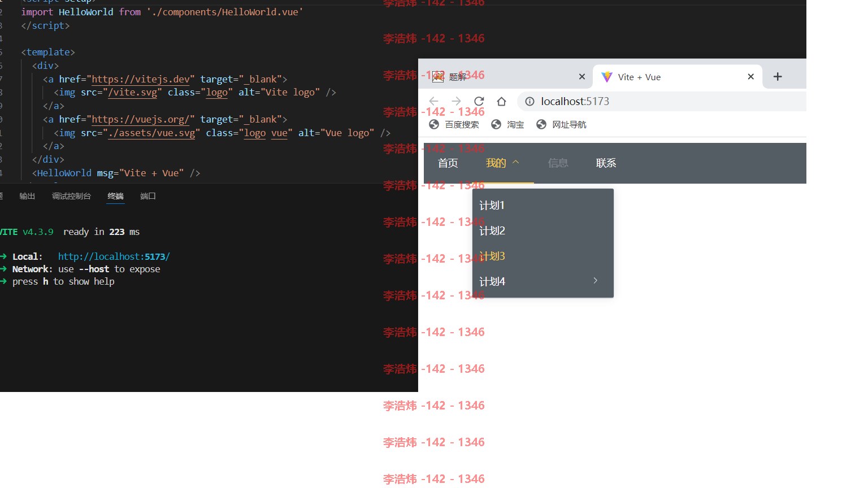Click the HelloWorld import line in editor
This screenshot has height=488, width=868.
pyautogui.click(x=162, y=12)
